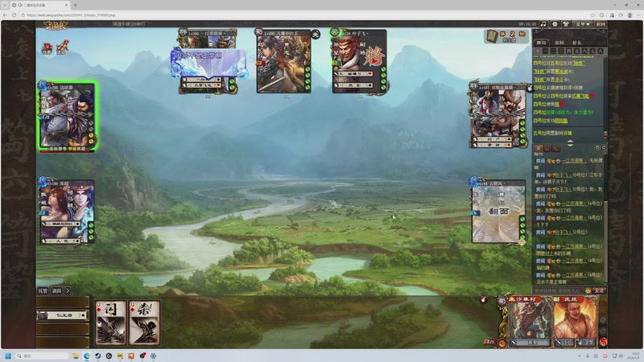Switch to the 牌局 tab
644x362 pixels.
click(x=541, y=43)
